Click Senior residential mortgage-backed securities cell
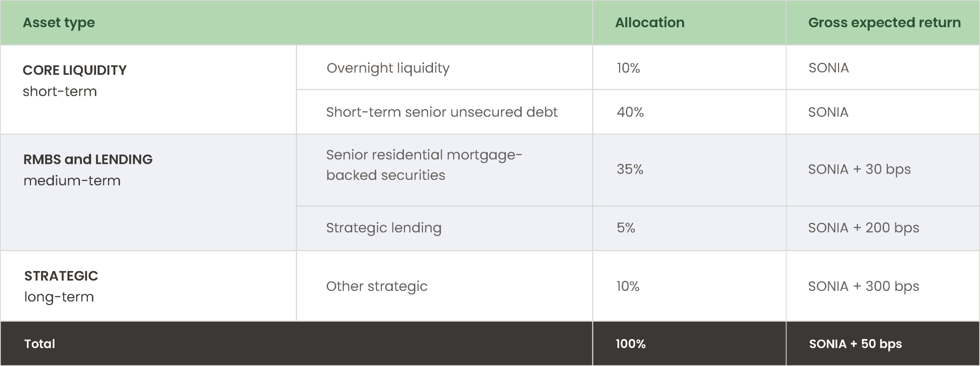Image resolution: width=980 pixels, height=366 pixels. pos(424,165)
